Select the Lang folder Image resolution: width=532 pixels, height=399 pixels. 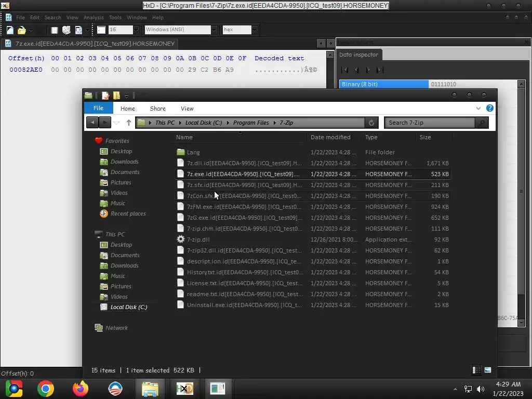[312, 152]
